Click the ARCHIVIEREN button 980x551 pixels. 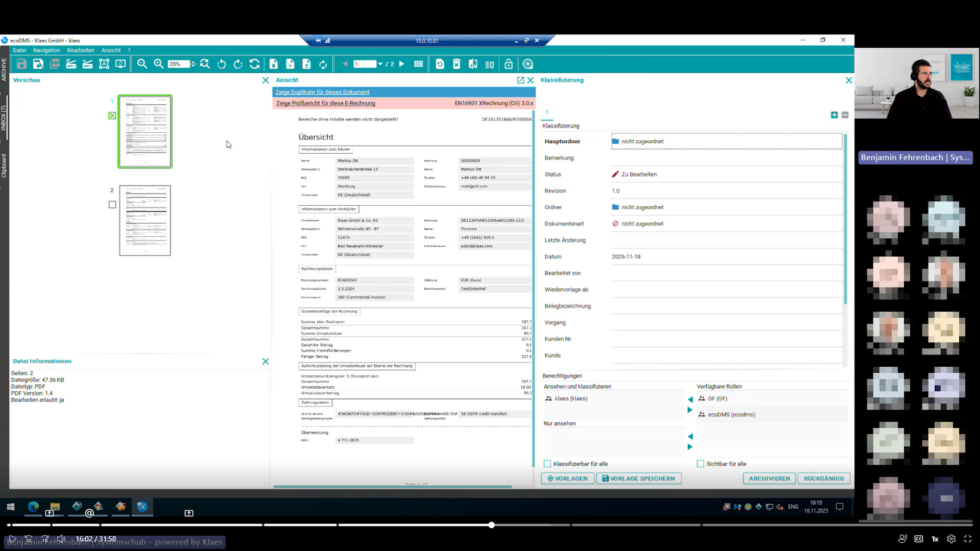pos(769,479)
